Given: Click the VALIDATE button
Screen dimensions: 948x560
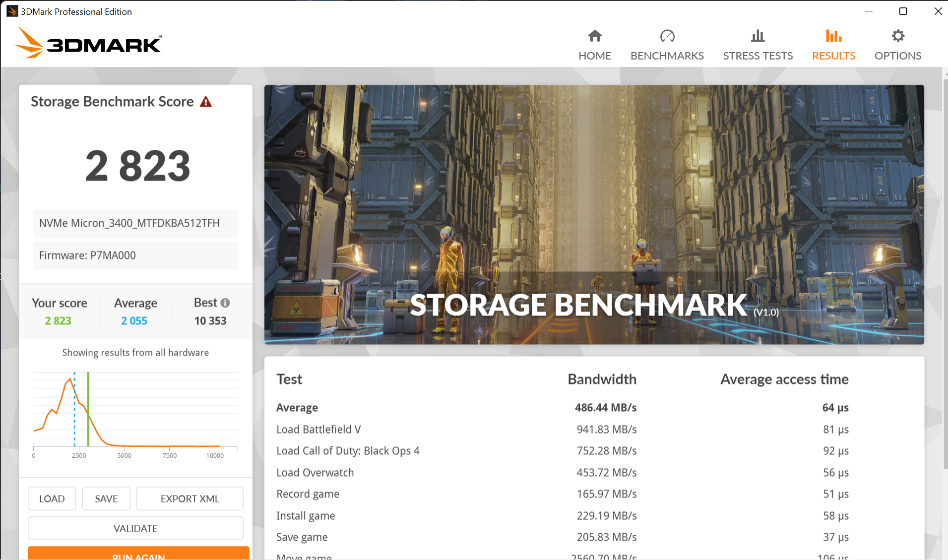Looking at the screenshot, I should [x=135, y=528].
